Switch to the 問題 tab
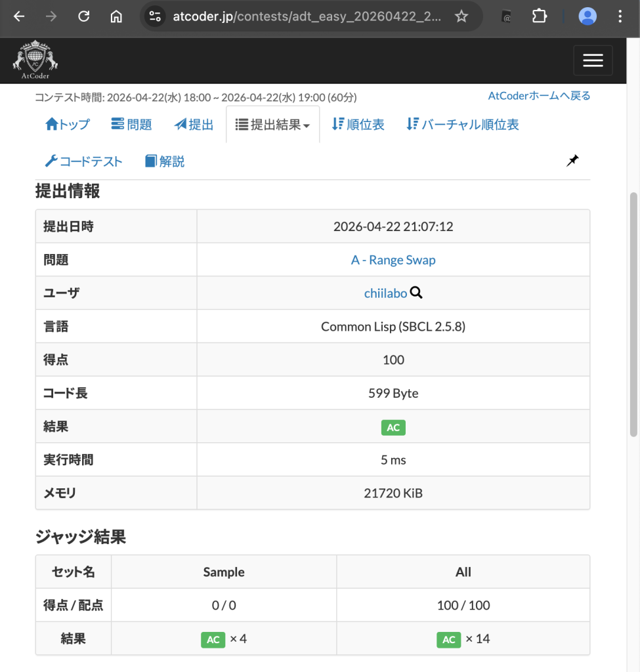 [x=131, y=125]
